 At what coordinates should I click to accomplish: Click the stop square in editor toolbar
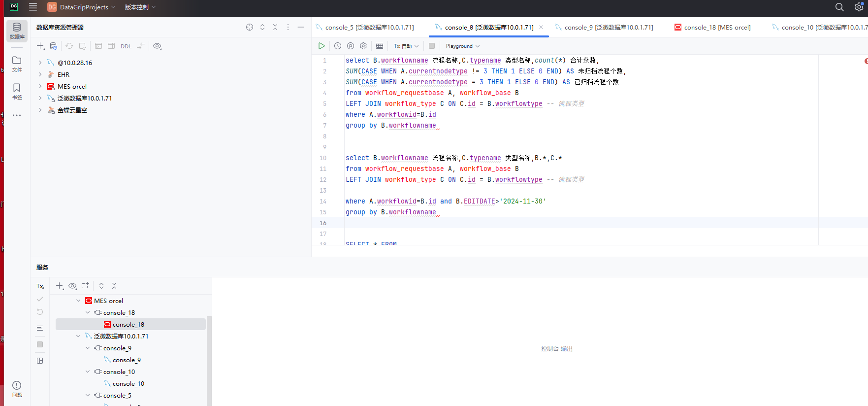coord(432,46)
